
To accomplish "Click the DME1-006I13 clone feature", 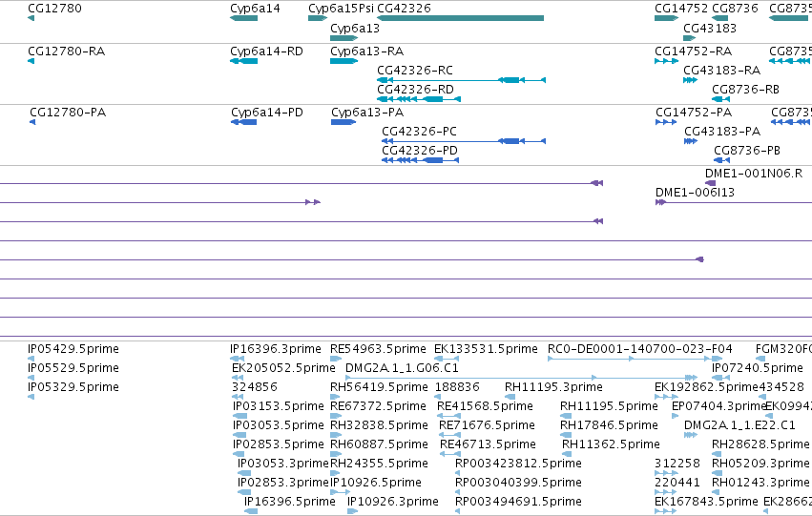I will tap(734, 202).
